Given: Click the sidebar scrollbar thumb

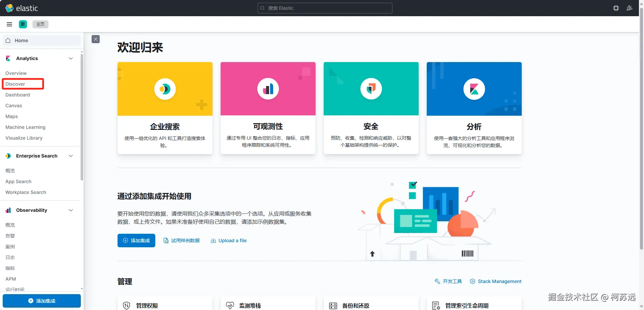Looking at the screenshot, I should pos(82,117).
